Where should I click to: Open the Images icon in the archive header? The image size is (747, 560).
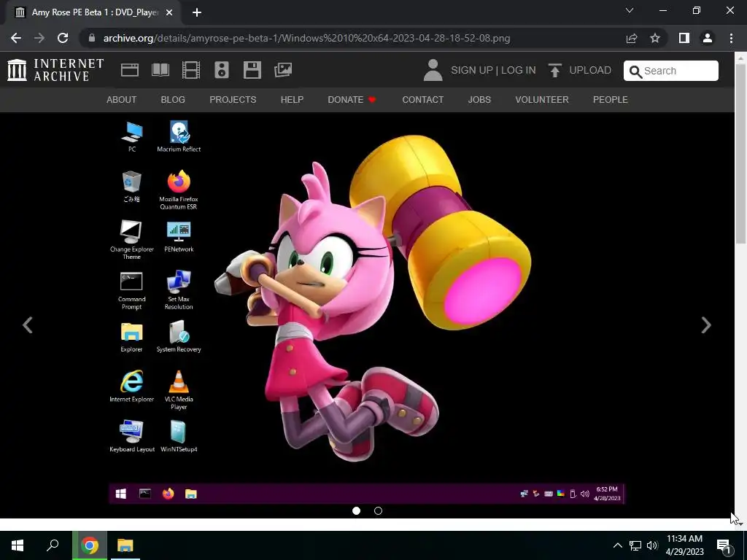(283, 70)
